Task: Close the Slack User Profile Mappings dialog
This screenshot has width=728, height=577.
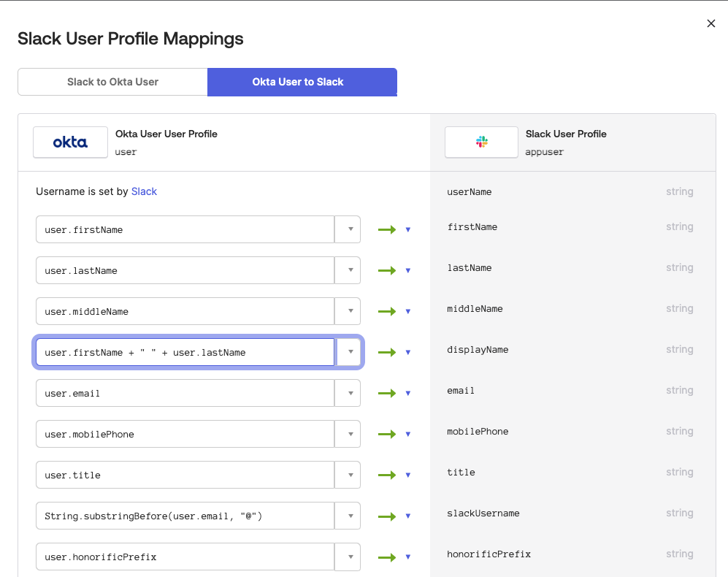Action: [710, 23]
